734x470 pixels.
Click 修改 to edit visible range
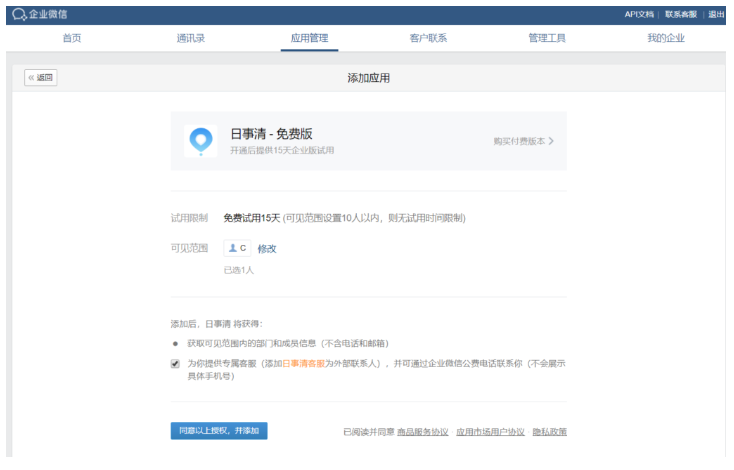coord(267,249)
